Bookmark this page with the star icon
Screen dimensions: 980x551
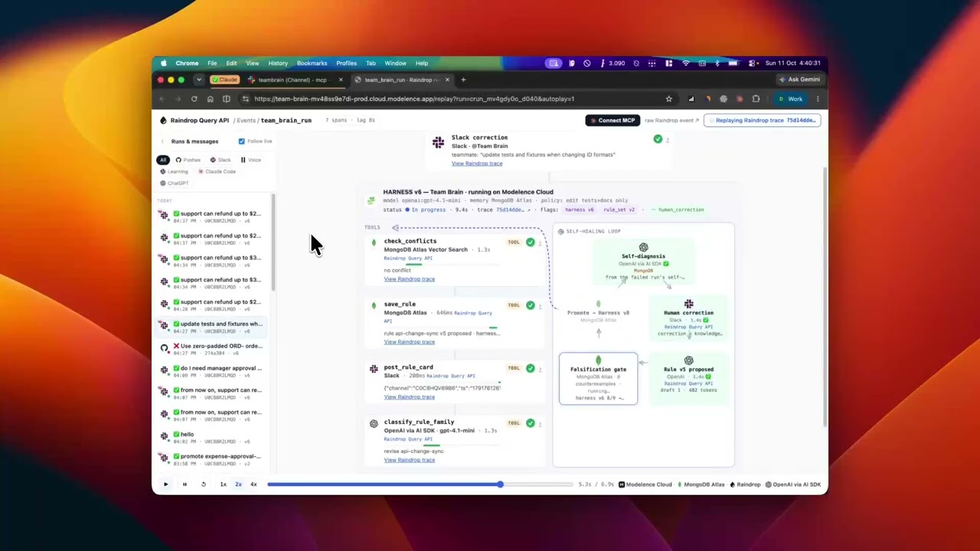[x=668, y=99]
